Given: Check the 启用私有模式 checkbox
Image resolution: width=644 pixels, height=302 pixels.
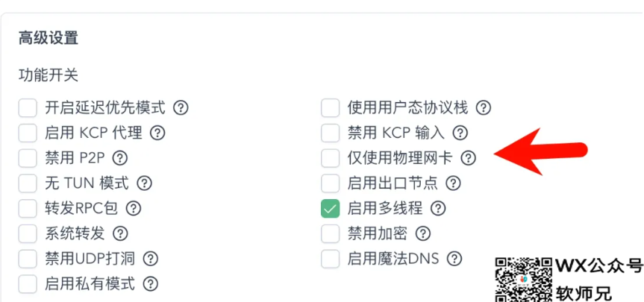Looking at the screenshot, I should click(28, 283).
